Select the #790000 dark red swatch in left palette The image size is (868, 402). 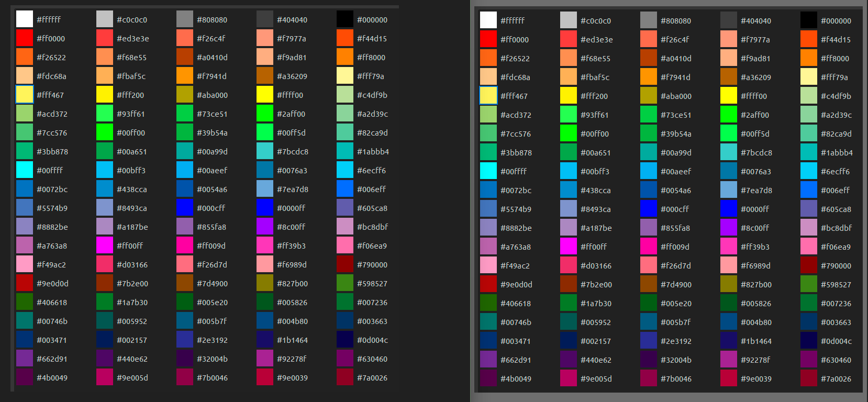coord(345,264)
